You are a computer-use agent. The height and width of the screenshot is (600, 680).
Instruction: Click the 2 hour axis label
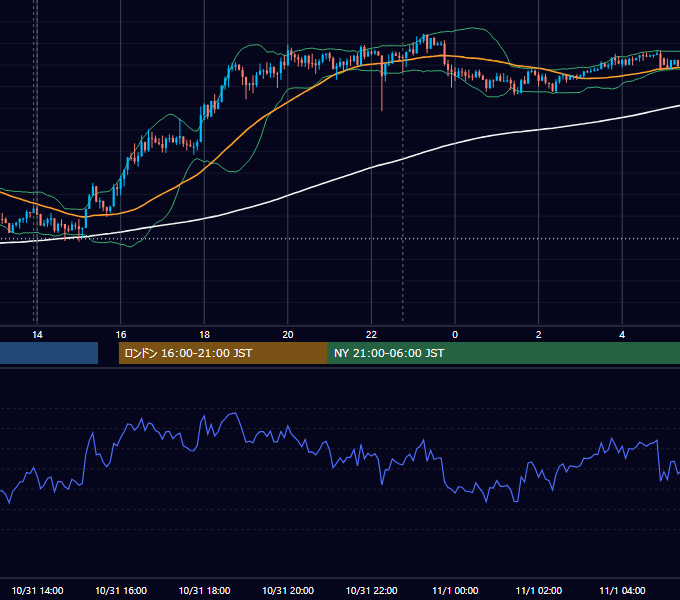[x=539, y=335]
